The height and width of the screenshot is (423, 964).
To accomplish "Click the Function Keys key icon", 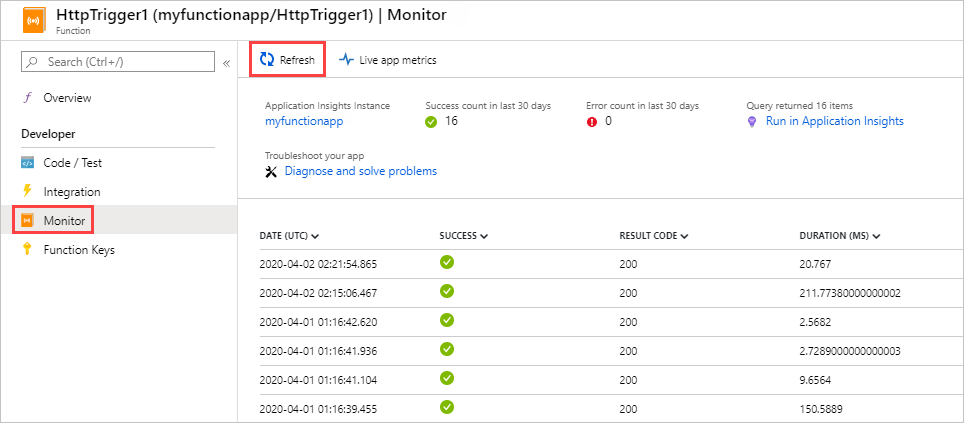I will pos(26,249).
